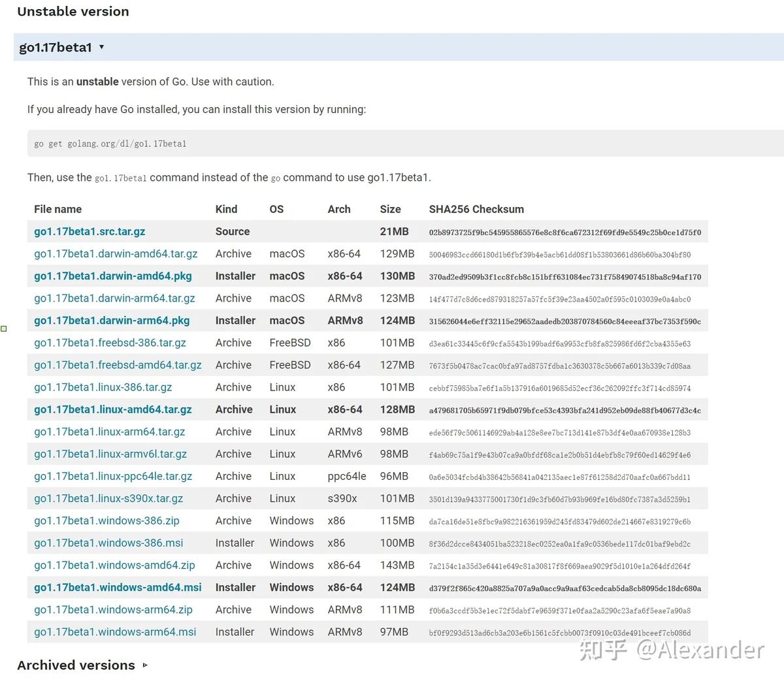Download go1.17beta1.darwin-arm64.pkg installer
This screenshot has width=784, height=681.
coord(112,321)
